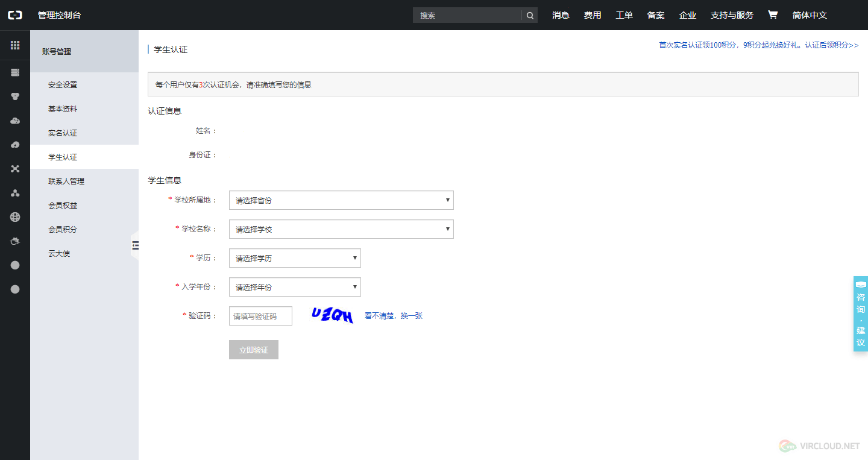Open 会员积分 in the sidebar
868x460 pixels.
click(x=84, y=229)
